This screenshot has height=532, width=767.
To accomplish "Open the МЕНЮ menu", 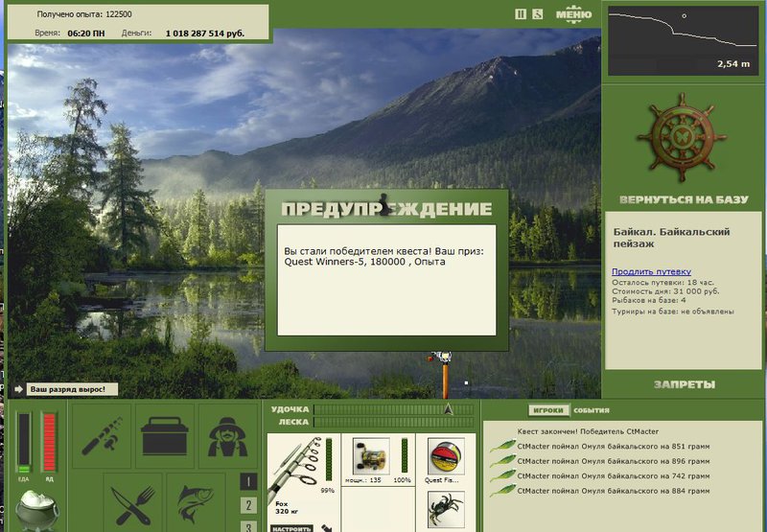I will (573, 14).
